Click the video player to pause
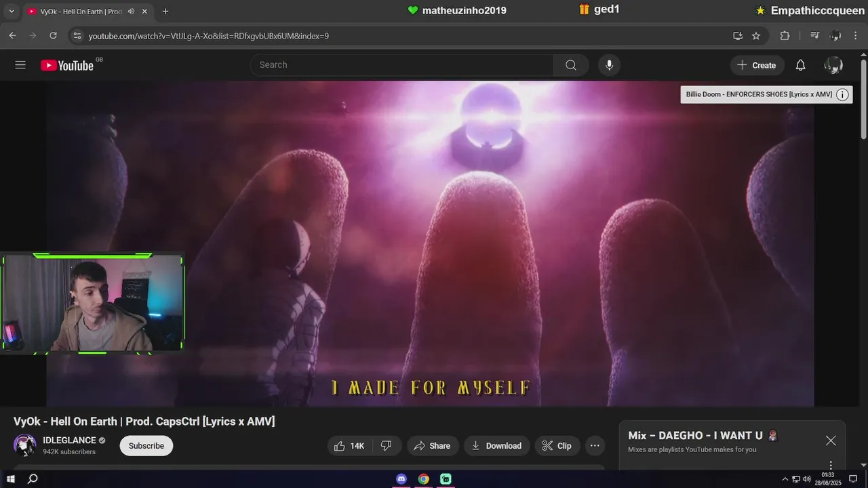868x488 pixels. [x=430, y=244]
